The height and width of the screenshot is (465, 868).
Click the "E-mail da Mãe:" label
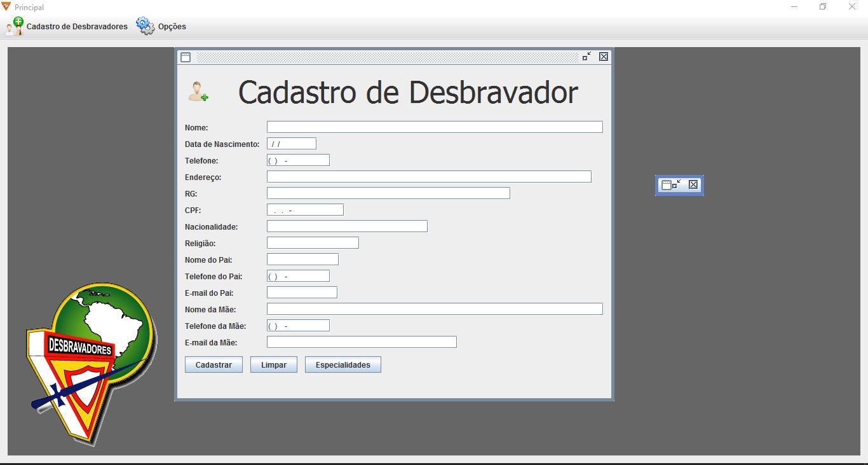[211, 343]
